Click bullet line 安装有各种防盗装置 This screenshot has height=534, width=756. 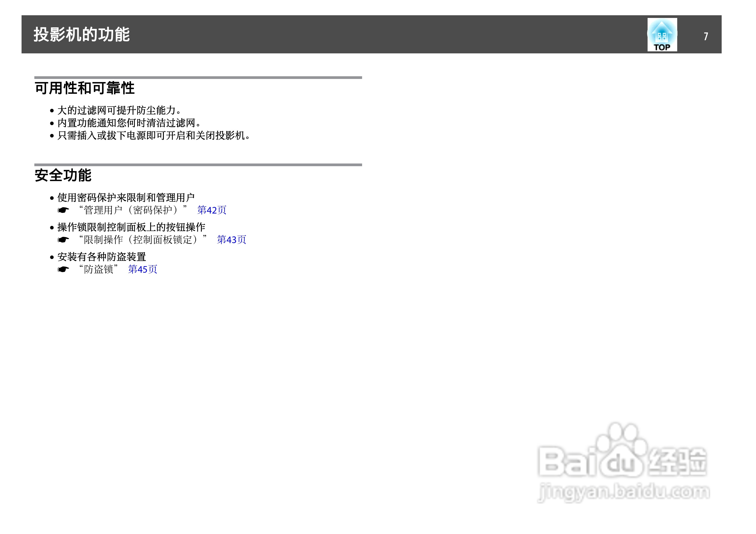101,257
